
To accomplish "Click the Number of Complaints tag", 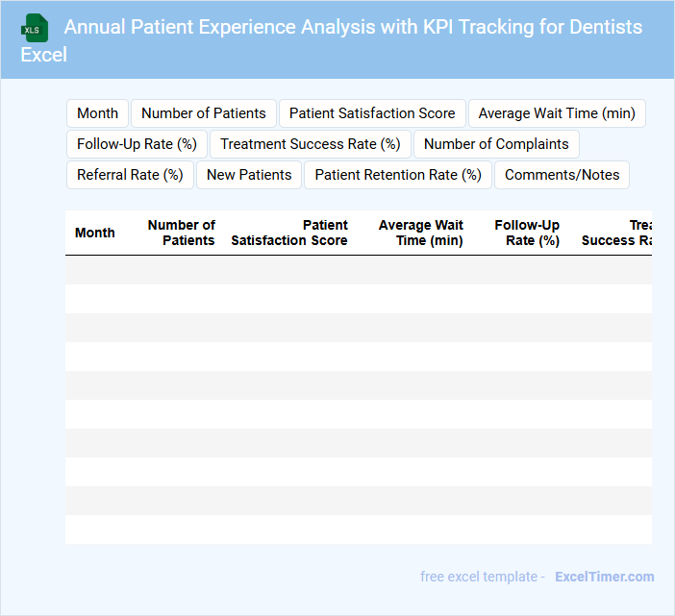I will tap(496, 144).
